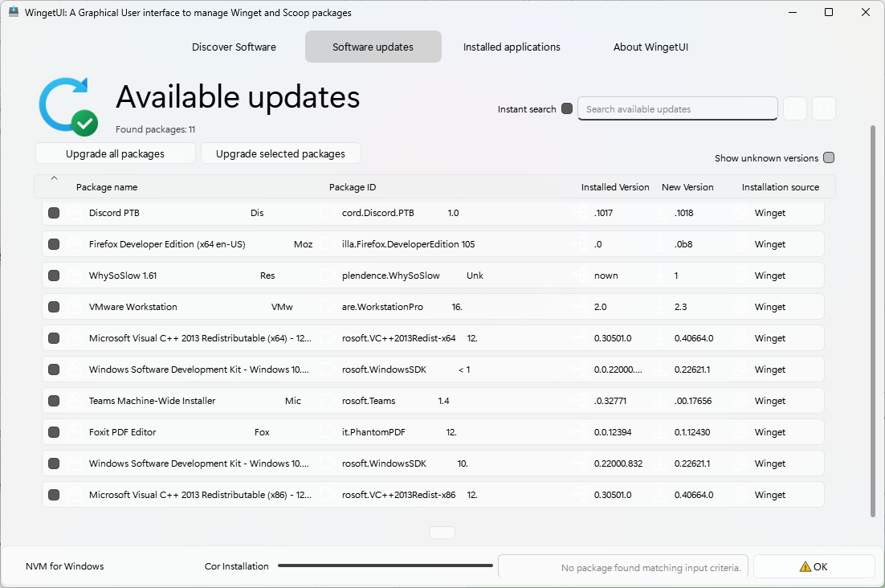
Task: Click the download icon before .0b8
Action: pyautogui.click(x=660, y=244)
